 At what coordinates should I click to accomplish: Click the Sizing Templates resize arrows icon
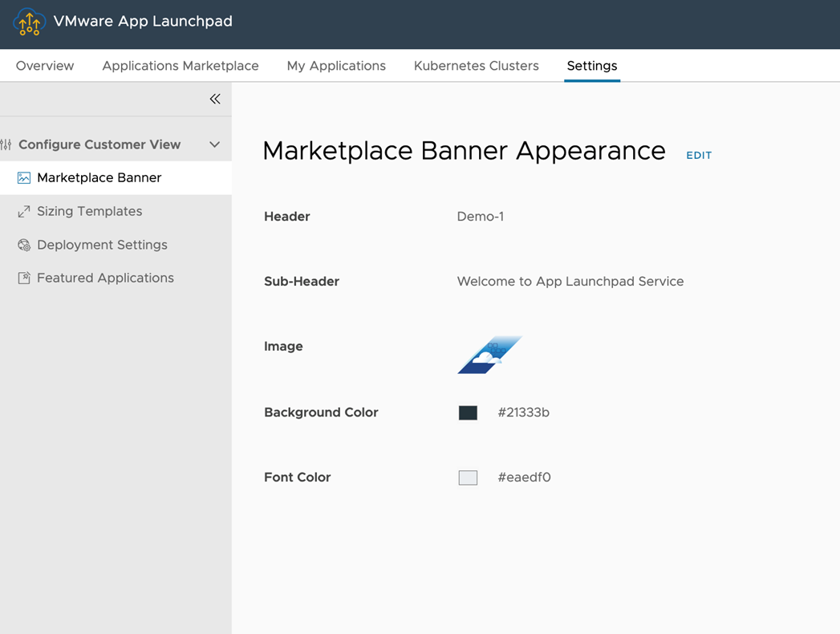24,212
